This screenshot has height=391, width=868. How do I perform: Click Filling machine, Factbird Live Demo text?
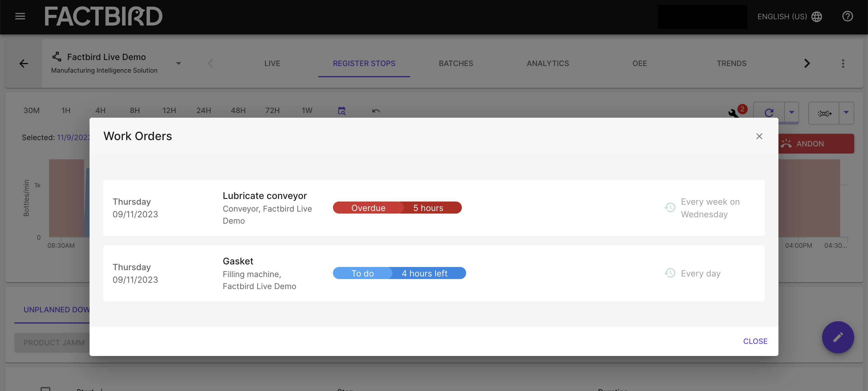259,280
